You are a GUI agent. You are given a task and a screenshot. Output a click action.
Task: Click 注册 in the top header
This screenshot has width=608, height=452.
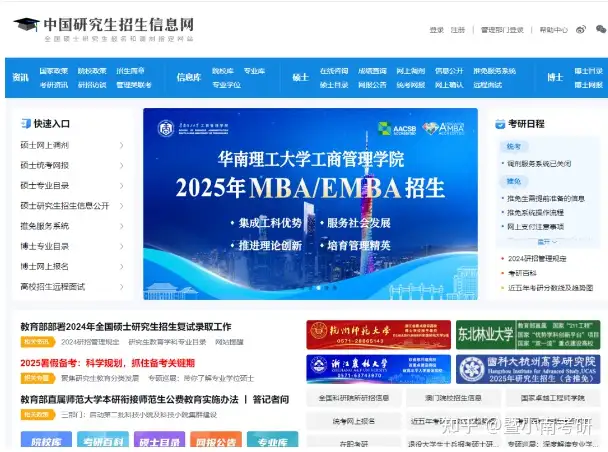(x=458, y=30)
